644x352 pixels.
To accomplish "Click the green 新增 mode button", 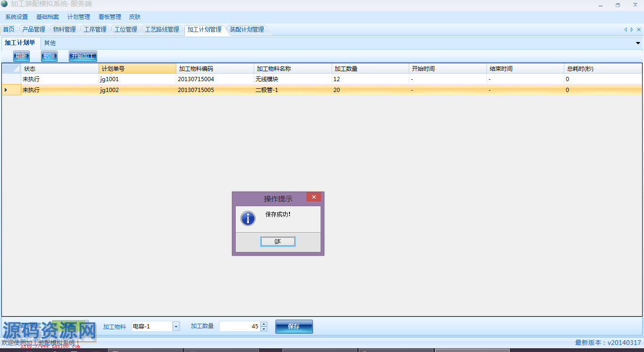I will coord(68,326).
